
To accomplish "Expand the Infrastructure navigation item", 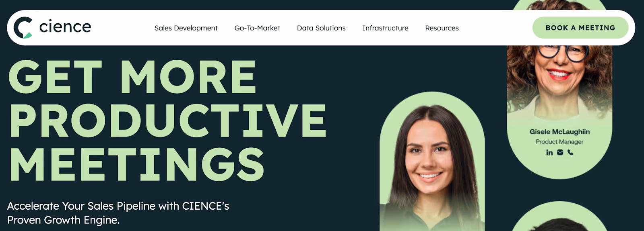I will 385,28.
